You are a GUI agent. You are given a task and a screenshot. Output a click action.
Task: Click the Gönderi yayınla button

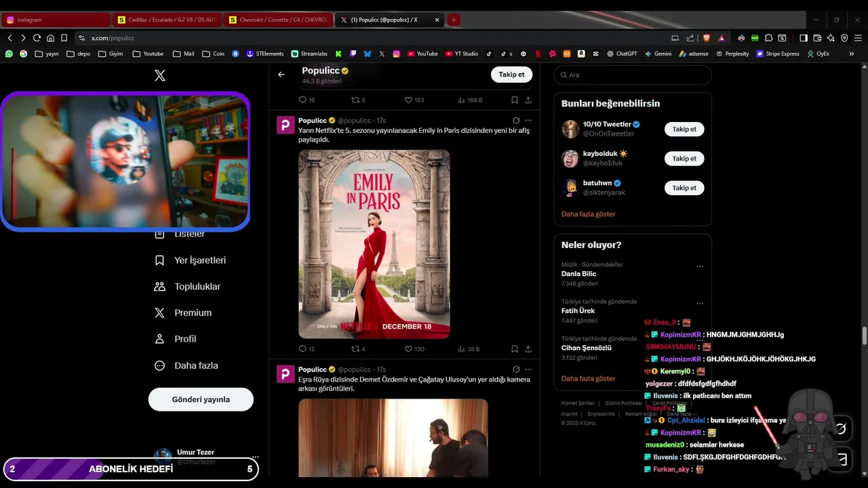tap(201, 399)
